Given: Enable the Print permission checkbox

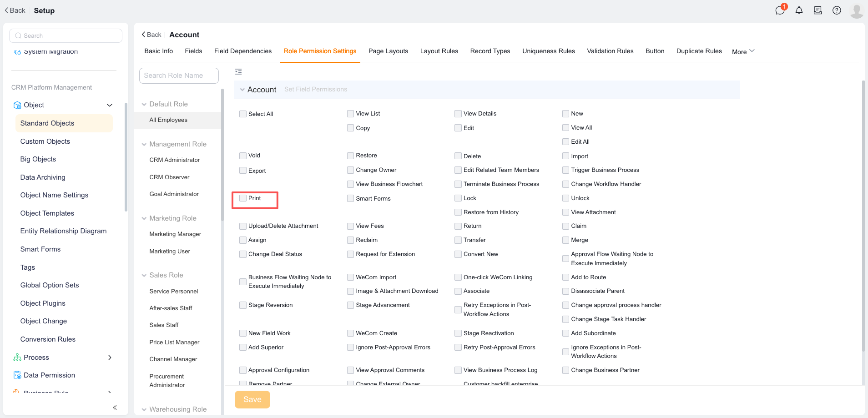Looking at the screenshot, I should coord(243,198).
